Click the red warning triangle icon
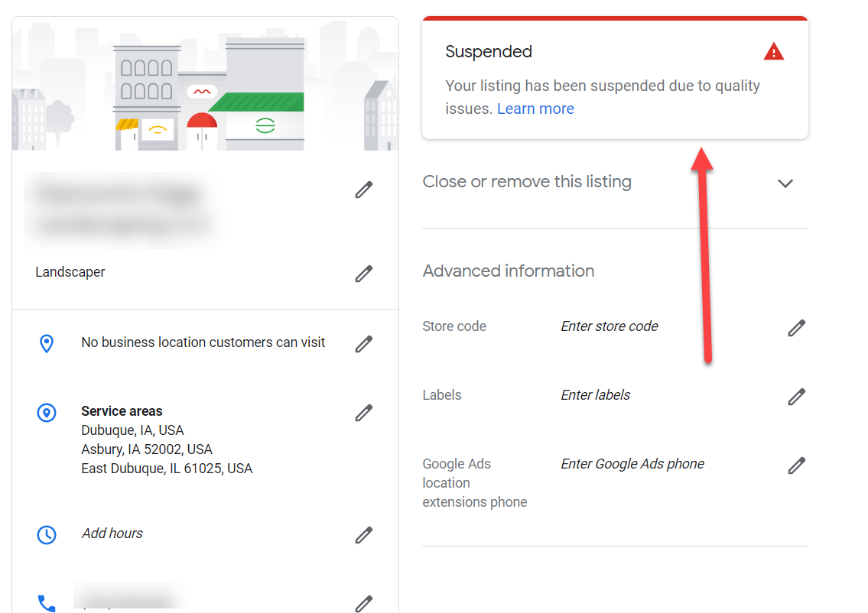 click(x=773, y=51)
